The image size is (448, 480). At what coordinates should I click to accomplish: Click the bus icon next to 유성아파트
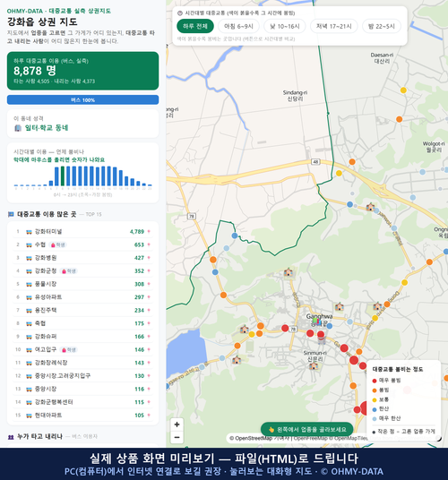(29, 297)
